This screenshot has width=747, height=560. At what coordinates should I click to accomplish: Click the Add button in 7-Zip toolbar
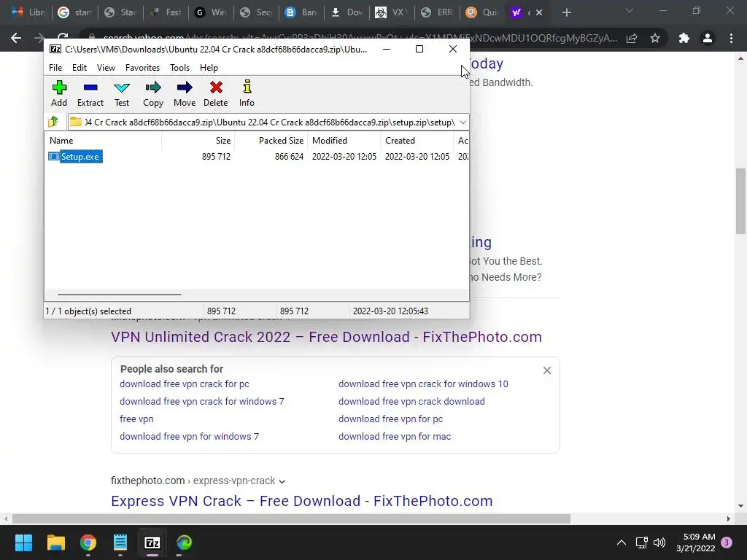click(59, 93)
